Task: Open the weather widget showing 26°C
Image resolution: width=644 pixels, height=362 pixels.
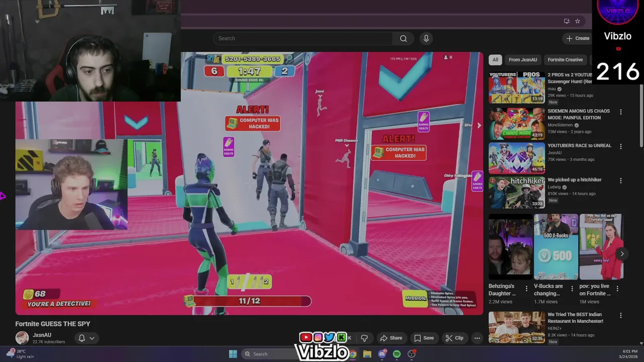Action: (20, 354)
